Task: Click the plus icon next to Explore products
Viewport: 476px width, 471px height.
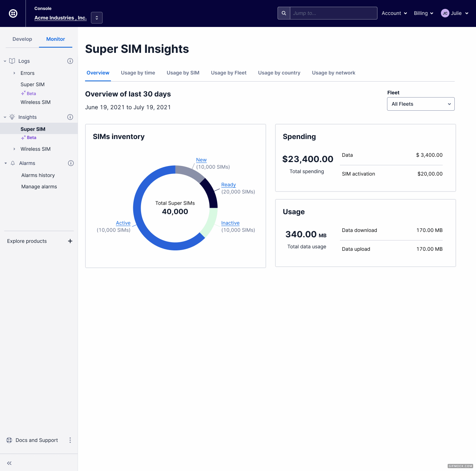Action: point(70,241)
